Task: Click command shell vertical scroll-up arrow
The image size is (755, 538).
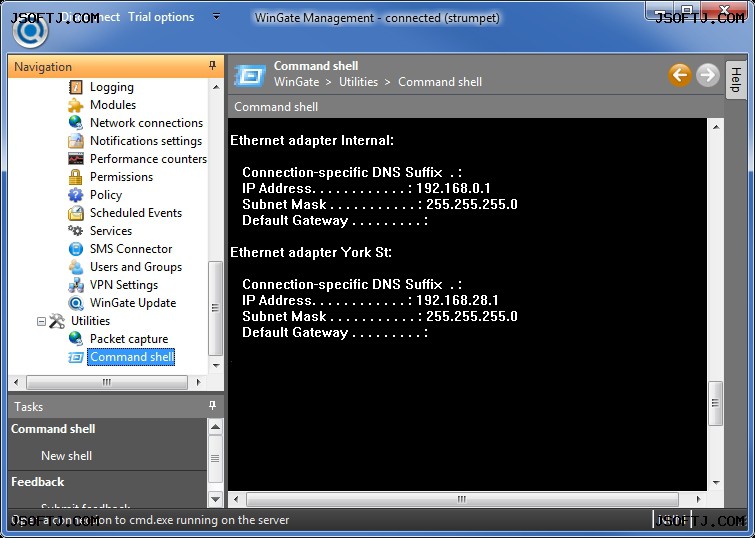Action: pyautogui.click(x=716, y=127)
